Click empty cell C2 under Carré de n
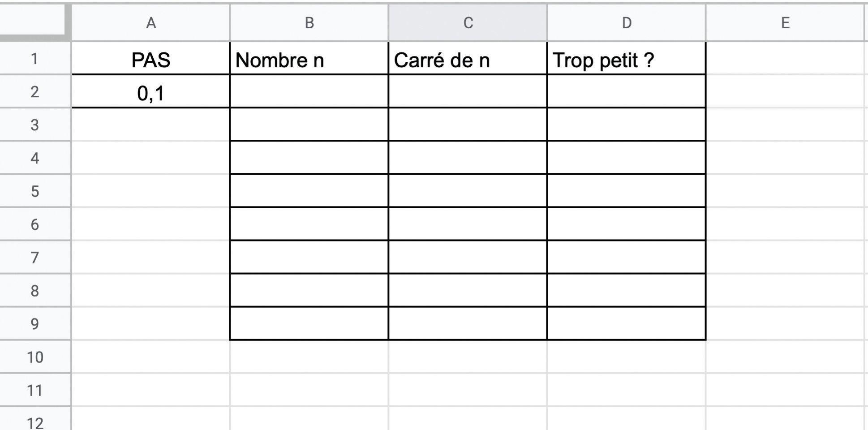Viewport: 868px width, 430px height. coord(468,92)
